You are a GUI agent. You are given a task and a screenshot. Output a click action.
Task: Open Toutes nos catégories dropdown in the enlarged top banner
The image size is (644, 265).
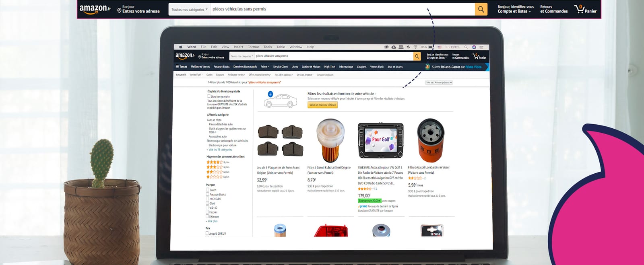(190, 9)
